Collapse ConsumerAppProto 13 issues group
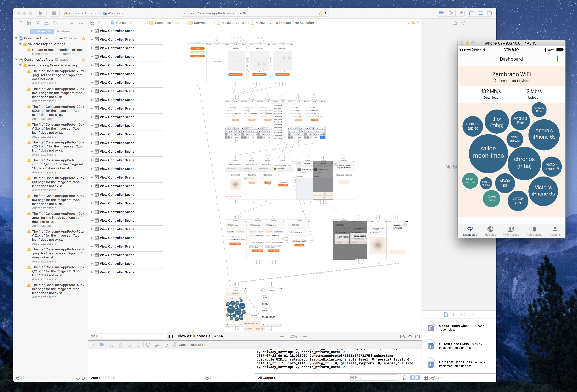The height and width of the screenshot is (392, 577). [16, 60]
